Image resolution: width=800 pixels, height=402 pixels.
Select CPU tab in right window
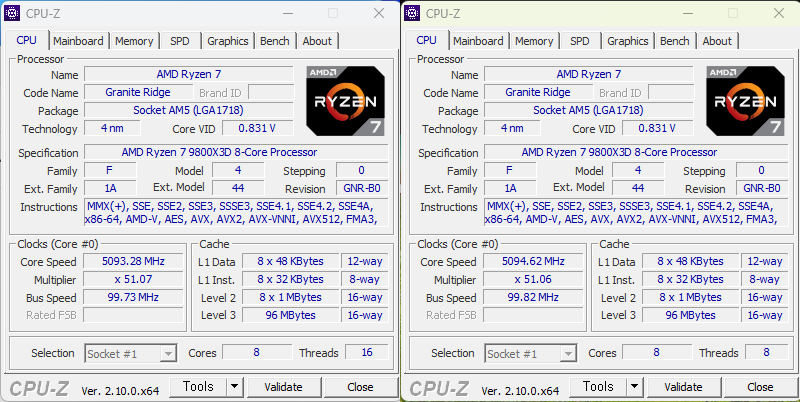tap(427, 40)
